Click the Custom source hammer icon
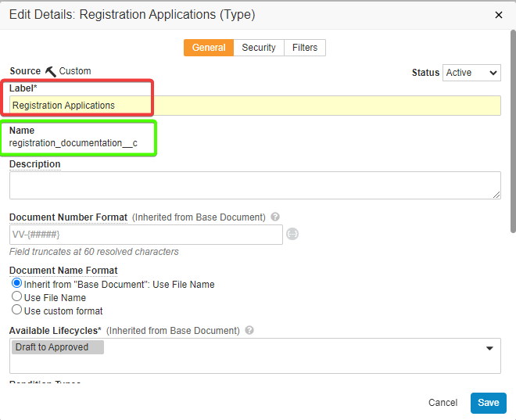Viewport: 516px width, 420px height. click(51, 71)
